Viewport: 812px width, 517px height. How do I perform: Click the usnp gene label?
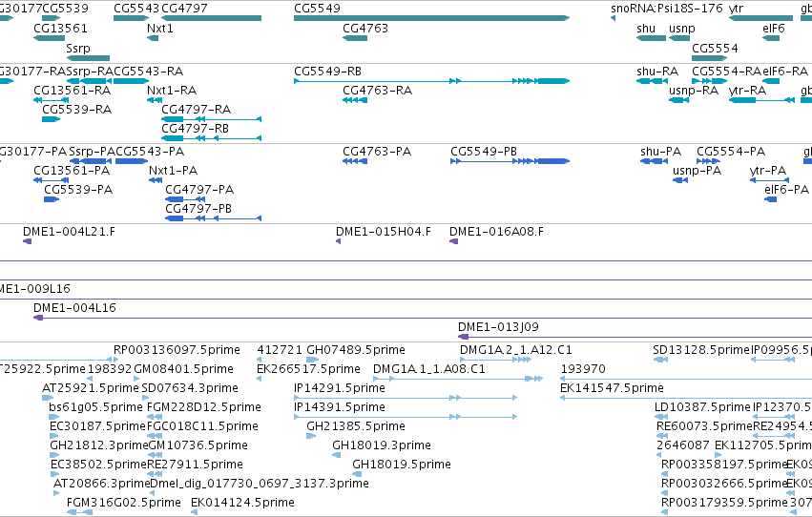click(682, 28)
